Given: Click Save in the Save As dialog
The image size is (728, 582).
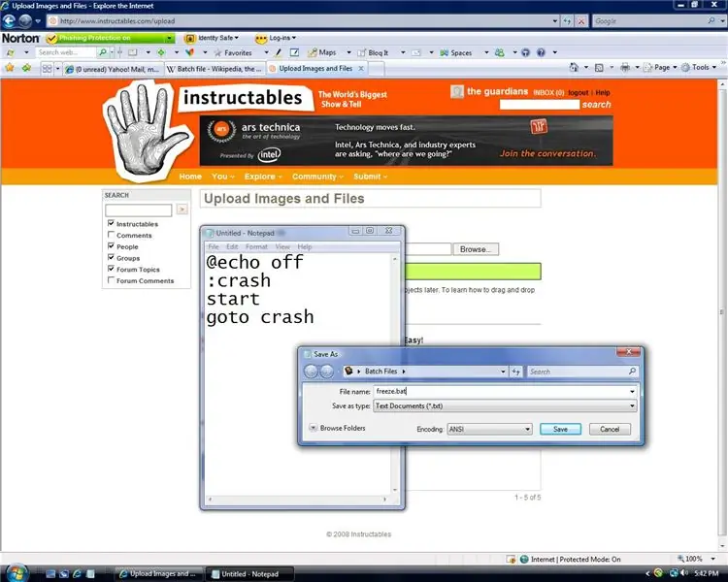Looking at the screenshot, I should point(560,430).
